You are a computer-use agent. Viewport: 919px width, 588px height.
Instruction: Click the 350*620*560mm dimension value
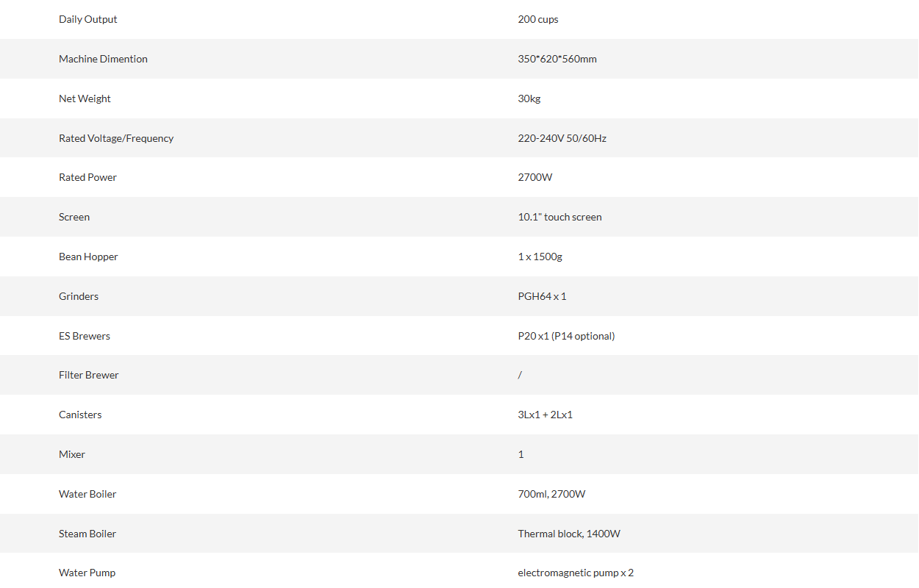click(557, 59)
